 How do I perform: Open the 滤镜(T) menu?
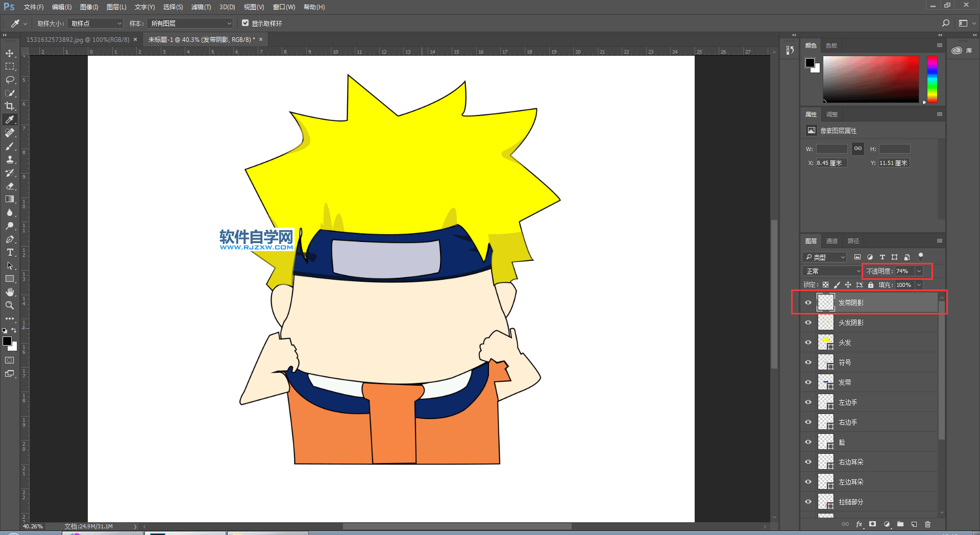(x=201, y=7)
